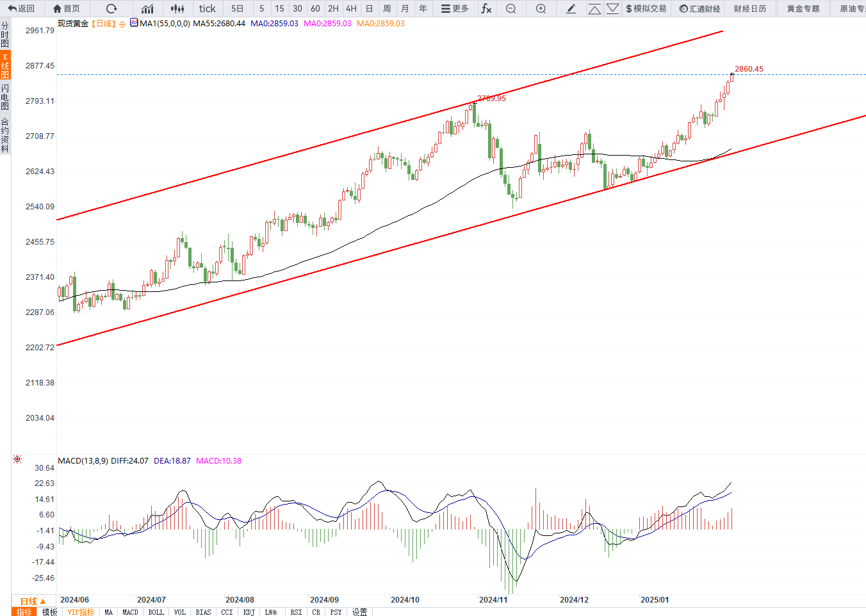866x616 pixels.
Task: Click the 2024/11 date axis label
Action: pos(493,600)
